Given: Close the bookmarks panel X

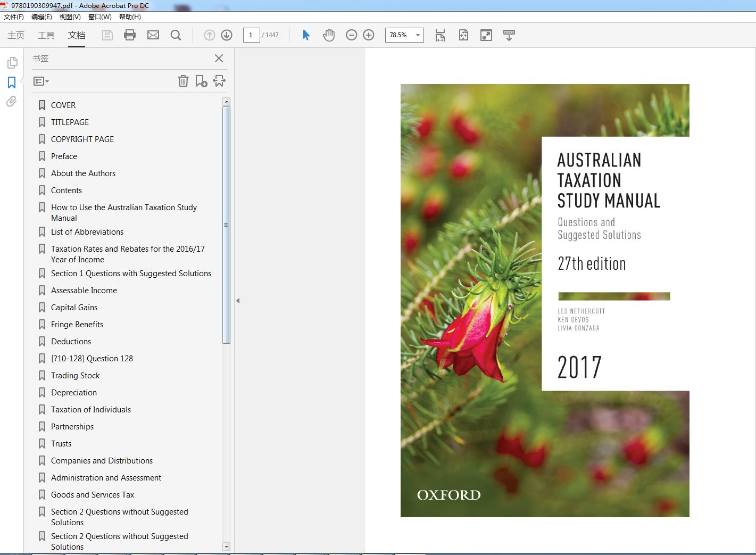Looking at the screenshot, I should (219, 59).
